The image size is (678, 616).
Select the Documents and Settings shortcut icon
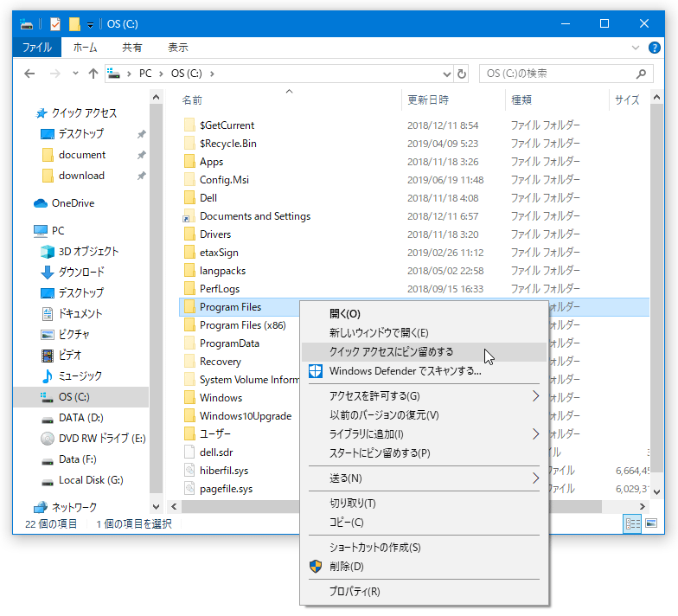[188, 216]
